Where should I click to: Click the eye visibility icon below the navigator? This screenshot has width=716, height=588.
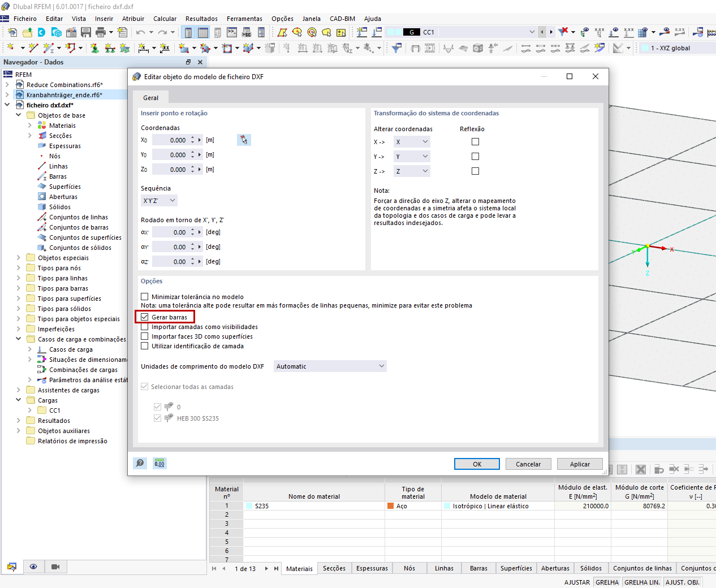point(34,567)
